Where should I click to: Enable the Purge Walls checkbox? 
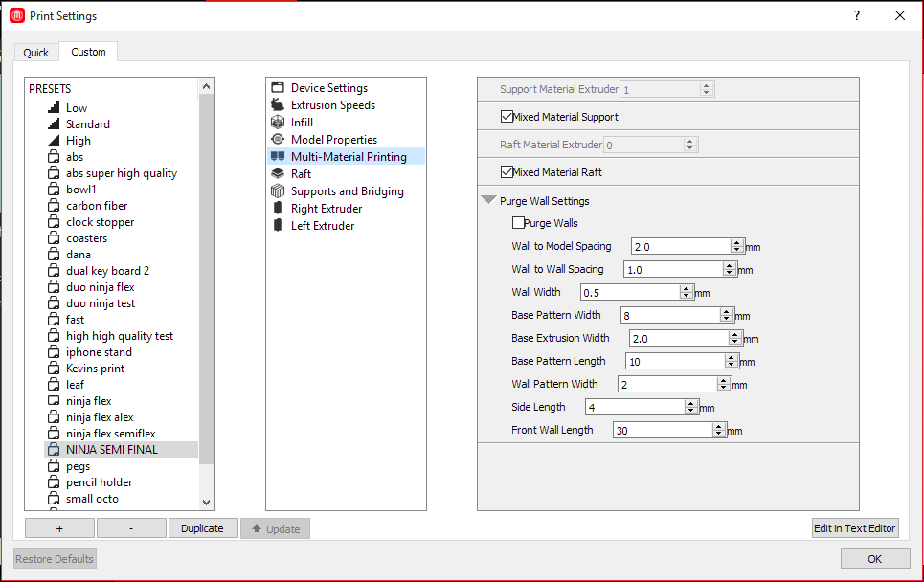click(518, 223)
